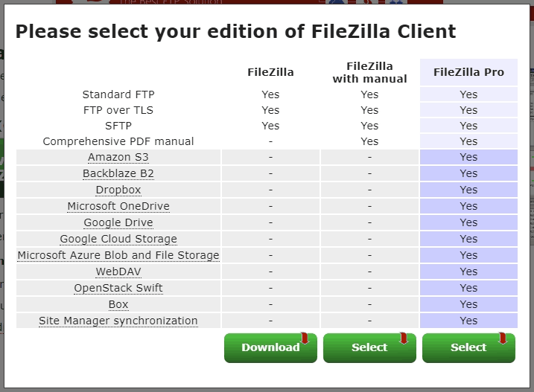The height and width of the screenshot is (392, 534).
Task: Open the Box feature link
Action: point(118,304)
